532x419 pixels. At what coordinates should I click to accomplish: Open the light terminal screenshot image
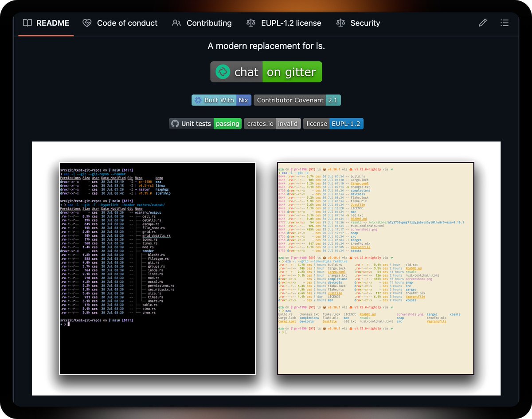(x=376, y=268)
